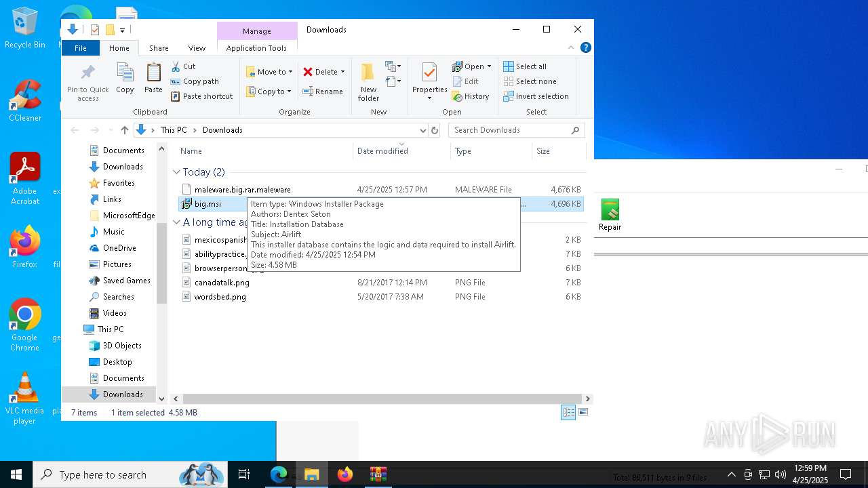Click Select all in ribbon

(525, 66)
